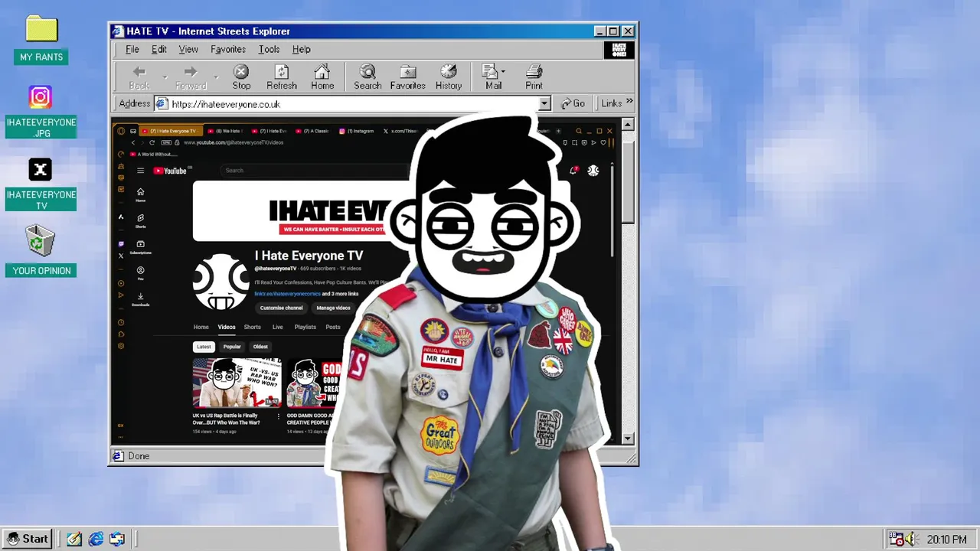Open the UK vs US Rap War thumbnail

point(237,383)
